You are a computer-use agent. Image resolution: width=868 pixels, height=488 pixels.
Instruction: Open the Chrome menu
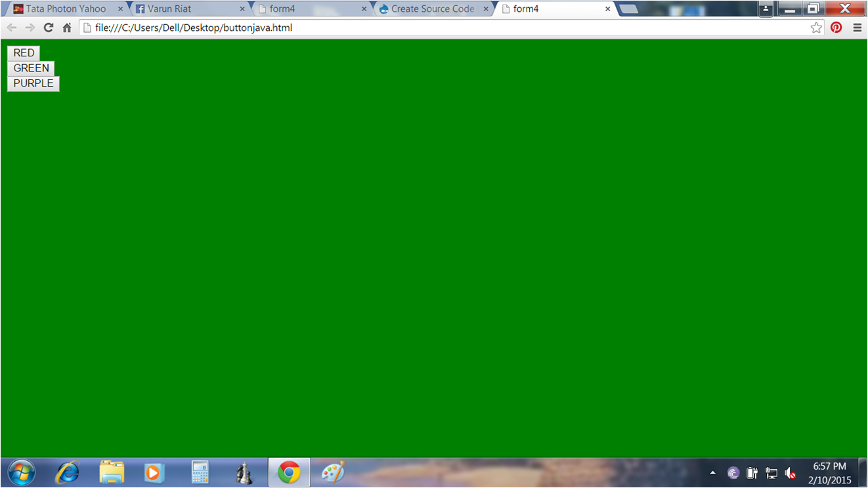tap(857, 28)
